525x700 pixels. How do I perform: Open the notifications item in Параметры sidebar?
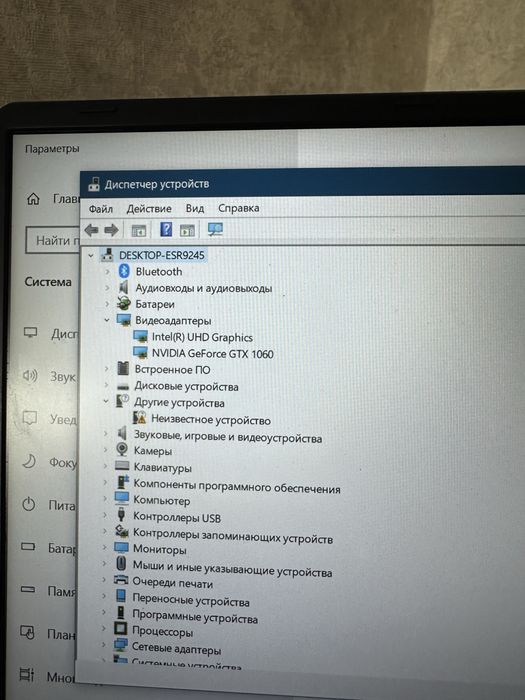coord(49,419)
